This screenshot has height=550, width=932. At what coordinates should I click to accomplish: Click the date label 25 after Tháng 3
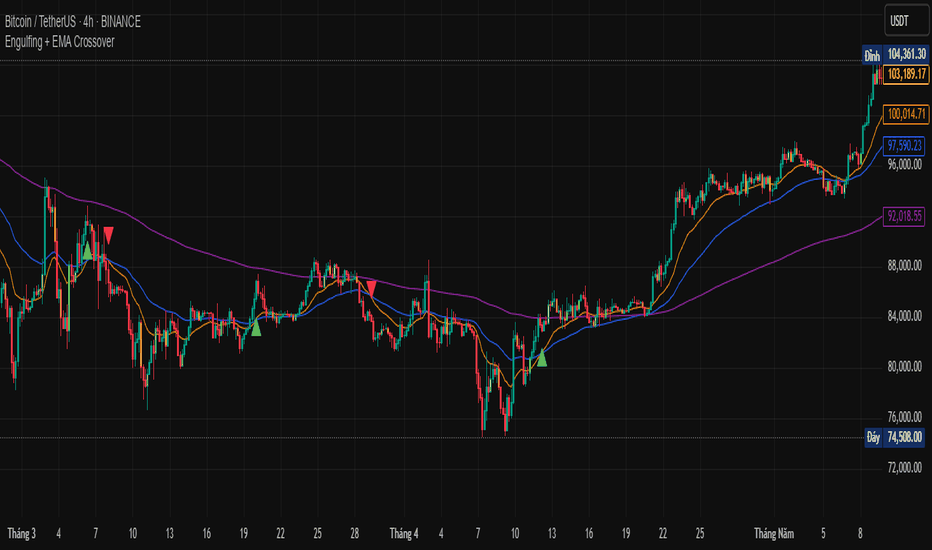click(x=317, y=534)
